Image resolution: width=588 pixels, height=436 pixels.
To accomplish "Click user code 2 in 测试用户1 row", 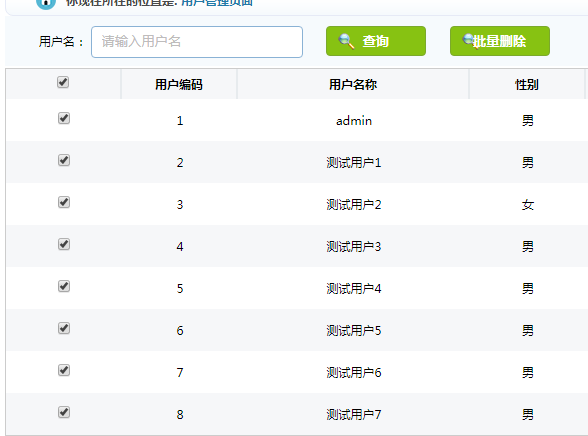I will 180,163.
